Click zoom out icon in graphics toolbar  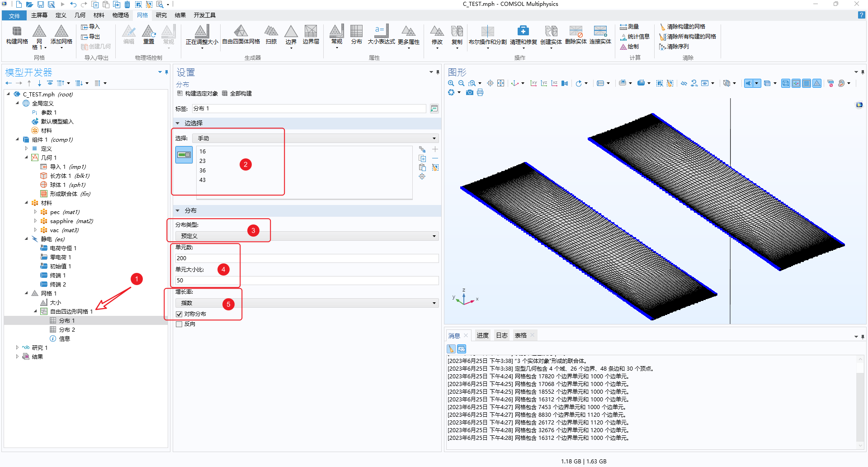click(461, 83)
